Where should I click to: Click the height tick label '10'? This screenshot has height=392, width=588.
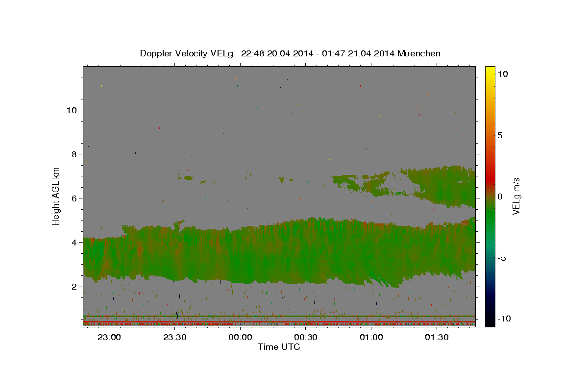(72, 110)
